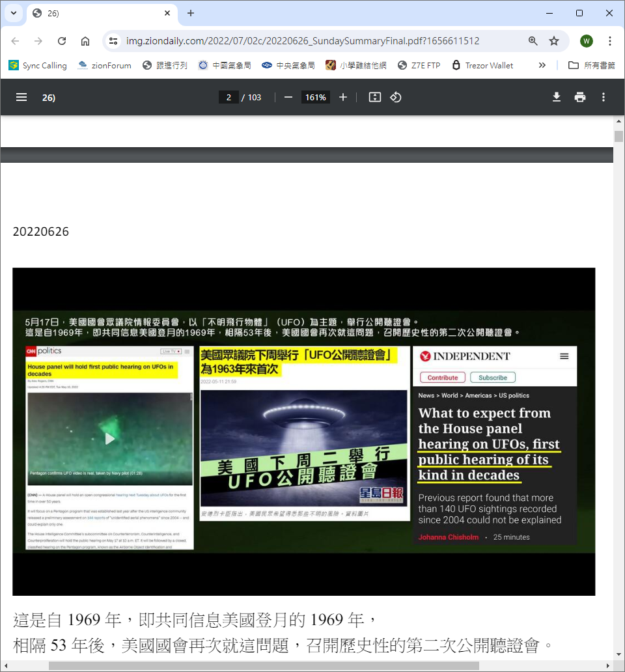Open a new browser tab

[191, 13]
